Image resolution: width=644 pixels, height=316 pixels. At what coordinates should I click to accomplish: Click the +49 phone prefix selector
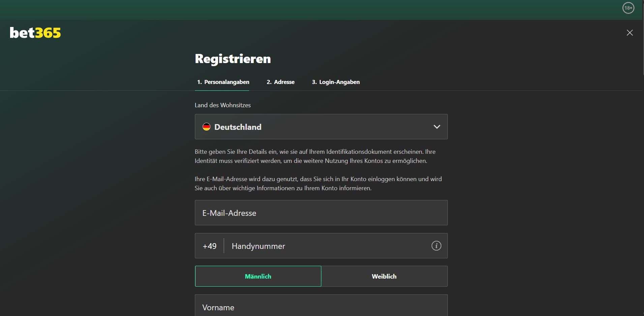click(x=209, y=246)
